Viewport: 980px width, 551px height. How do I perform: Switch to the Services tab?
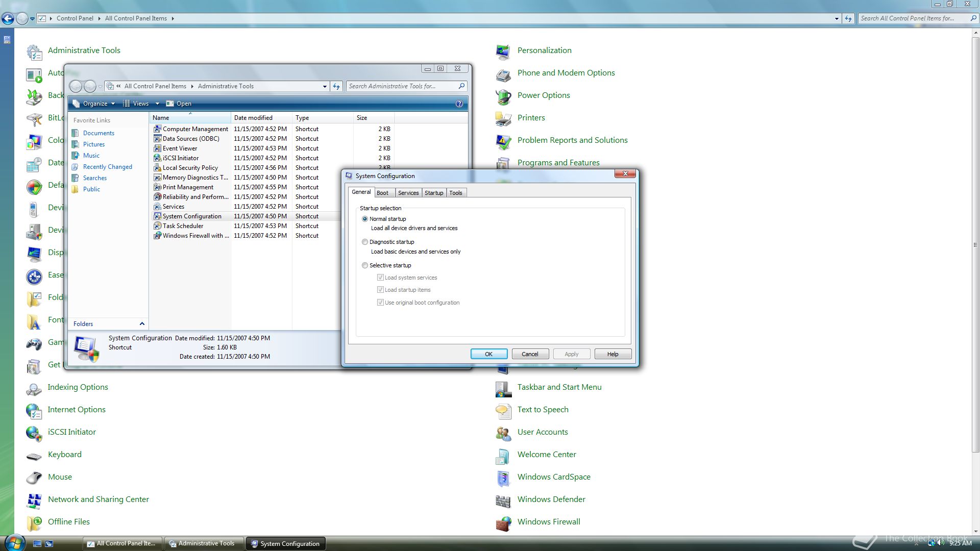408,193
